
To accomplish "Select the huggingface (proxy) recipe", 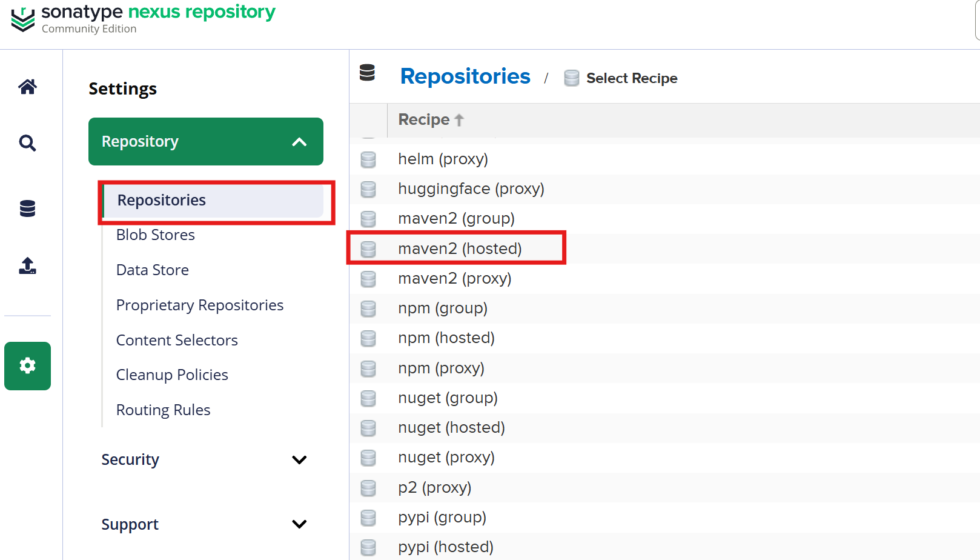I will [471, 189].
